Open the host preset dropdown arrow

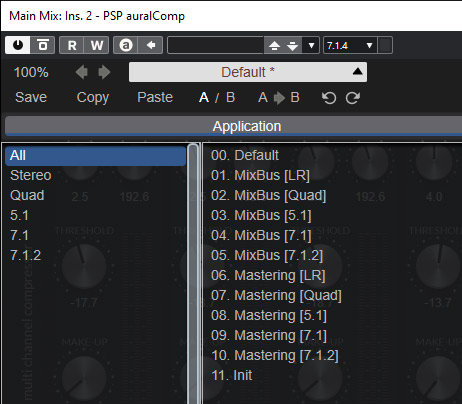coord(311,45)
